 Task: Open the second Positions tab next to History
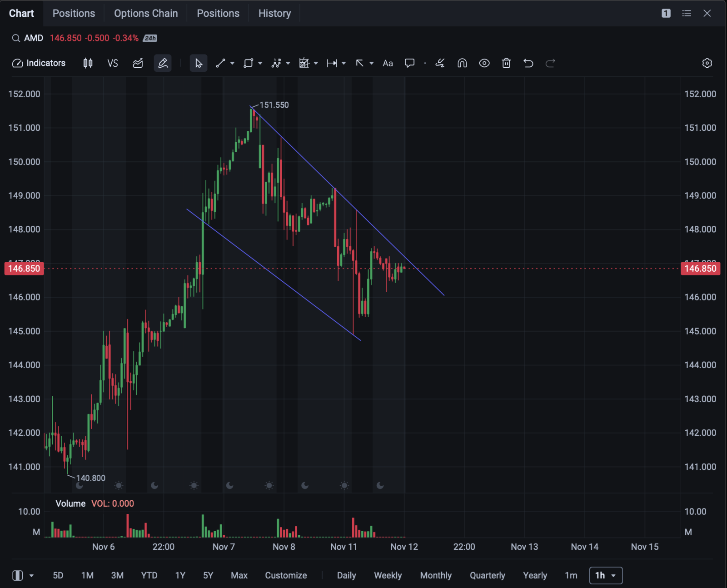pyautogui.click(x=218, y=13)
